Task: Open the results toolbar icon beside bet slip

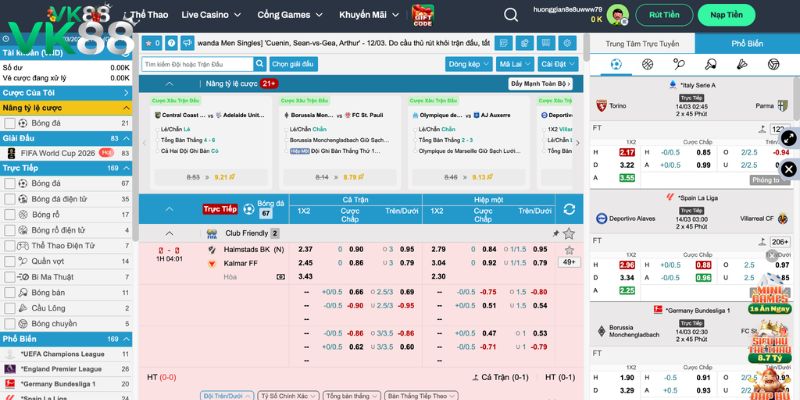Action: coord(525,43)
